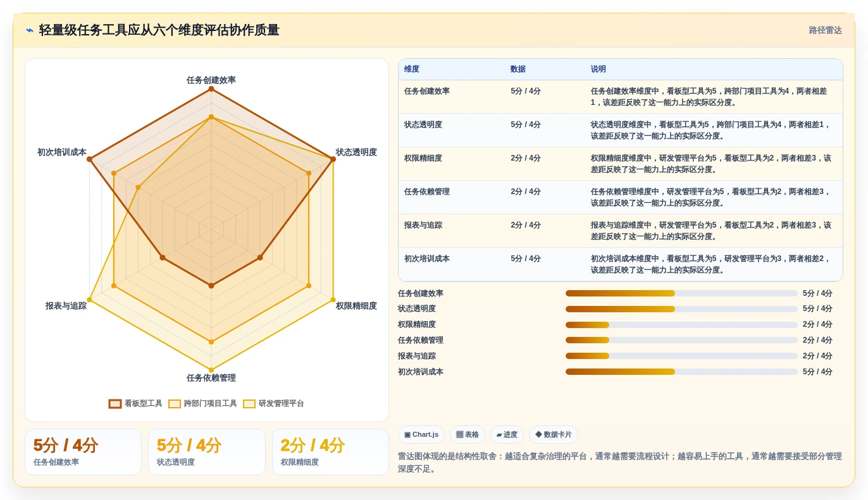
Task: Click the 报表与追踪 radar axis label
Action: click(x=66, y=306)
